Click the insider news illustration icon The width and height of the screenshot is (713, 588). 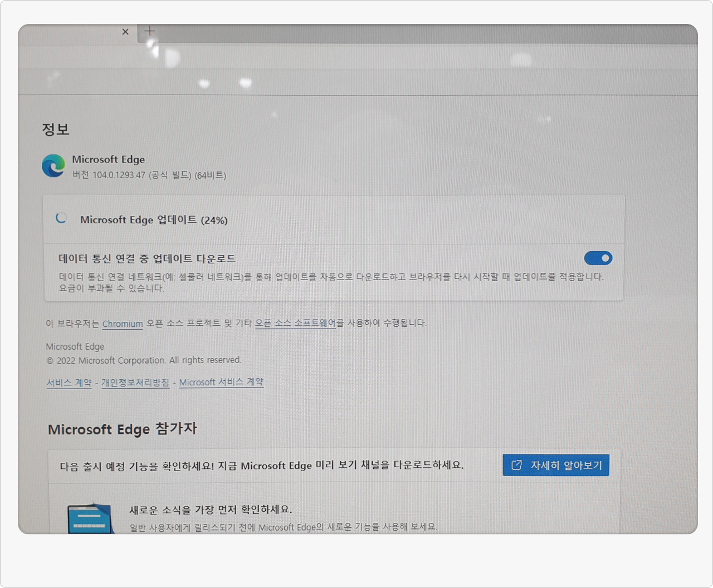pyautogui.click(x=90, y=518)
